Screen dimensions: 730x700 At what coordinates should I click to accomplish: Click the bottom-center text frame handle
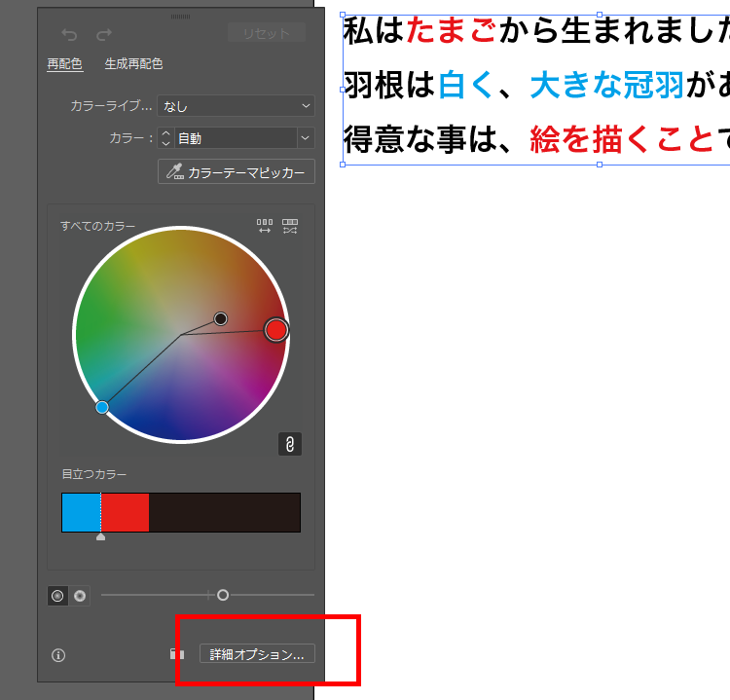point(600,165)
